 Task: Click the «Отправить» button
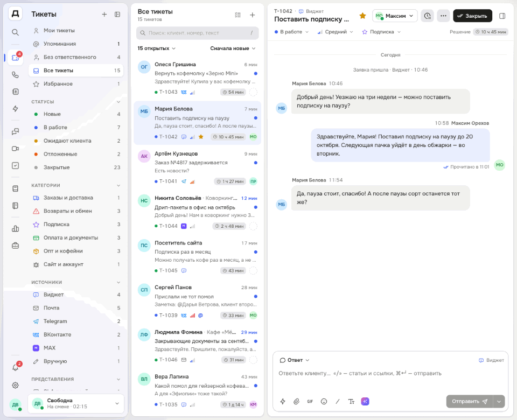(470, 401)
